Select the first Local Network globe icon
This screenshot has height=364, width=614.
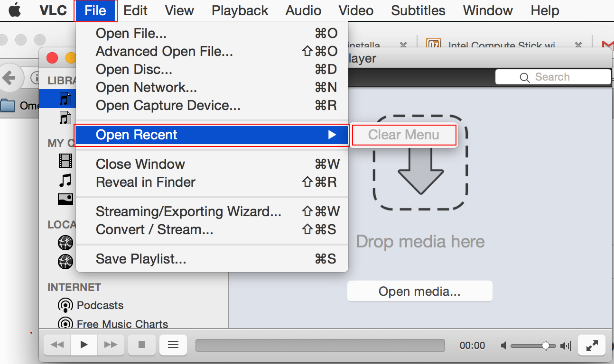pos(65,243)
